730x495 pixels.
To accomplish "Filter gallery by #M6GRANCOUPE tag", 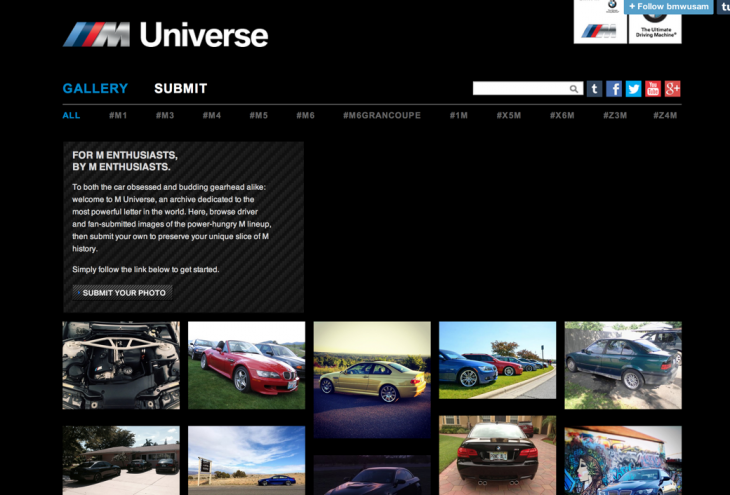I will [382, 116].
